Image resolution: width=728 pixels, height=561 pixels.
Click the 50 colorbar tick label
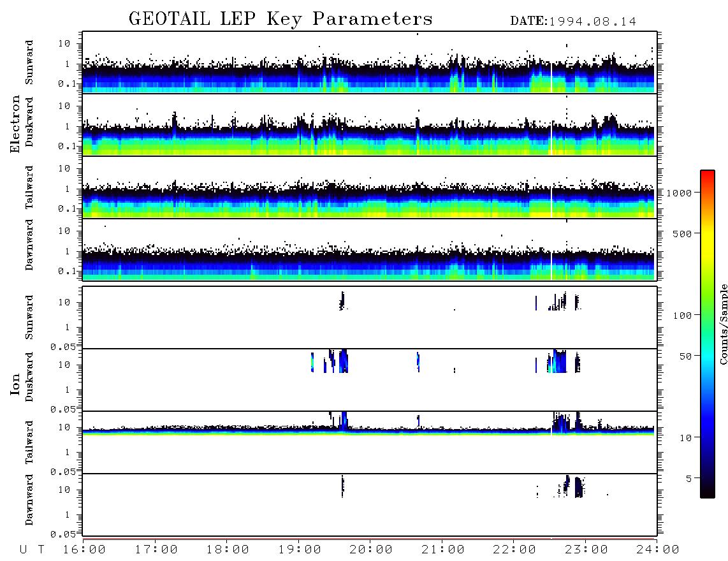(x=685, y=356)
